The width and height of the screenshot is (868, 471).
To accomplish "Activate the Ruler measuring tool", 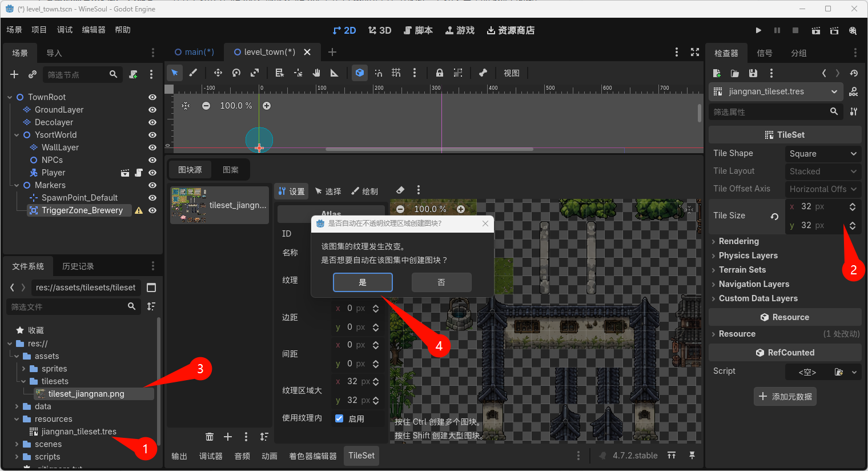I will (x=335, y=73).
